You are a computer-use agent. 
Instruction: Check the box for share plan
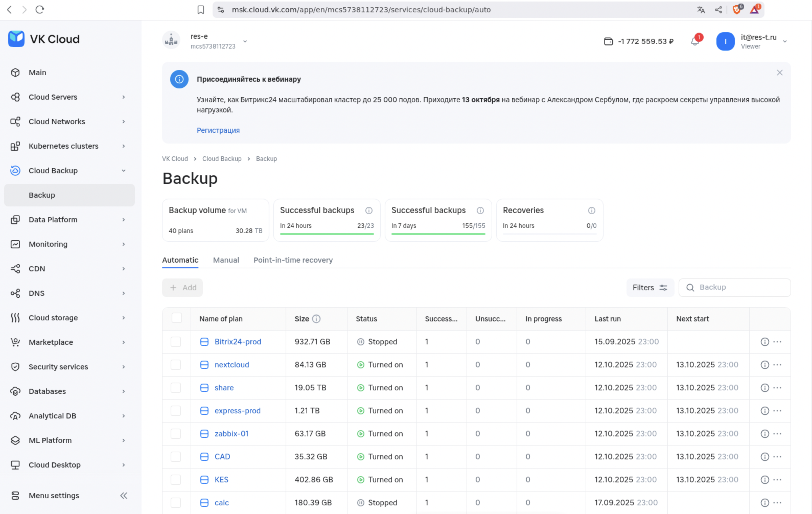(x=176, y=388)
